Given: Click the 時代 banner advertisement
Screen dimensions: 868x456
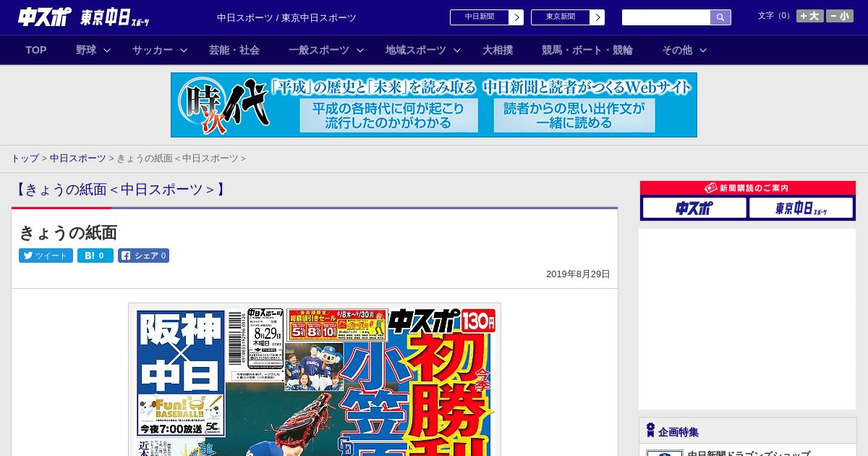Looking at the screenshot, I should point(434,105).
